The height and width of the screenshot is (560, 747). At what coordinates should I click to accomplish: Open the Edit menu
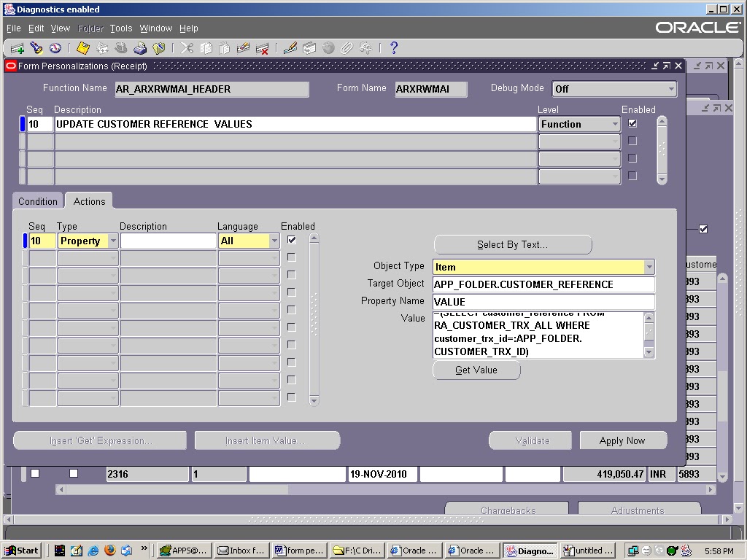pos(36,28)
